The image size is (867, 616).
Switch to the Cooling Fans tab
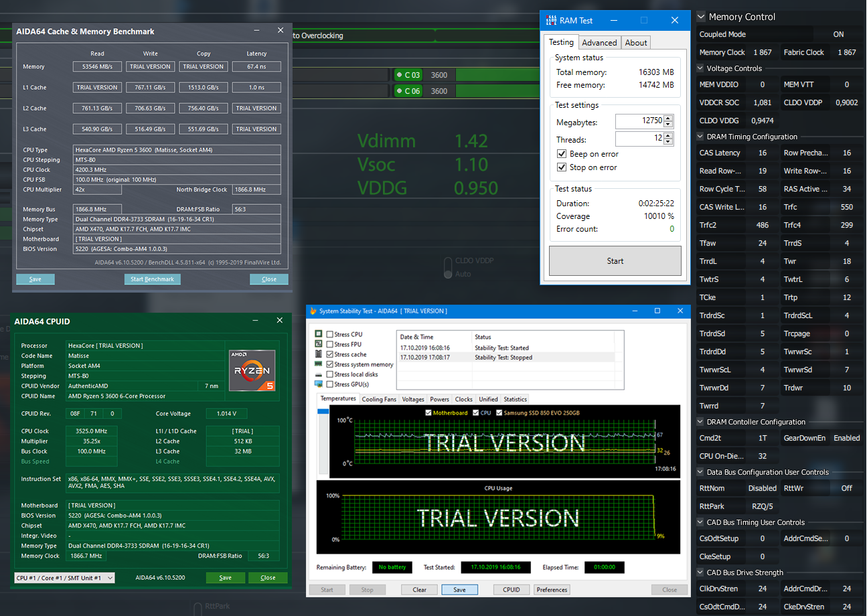[379, 399]
